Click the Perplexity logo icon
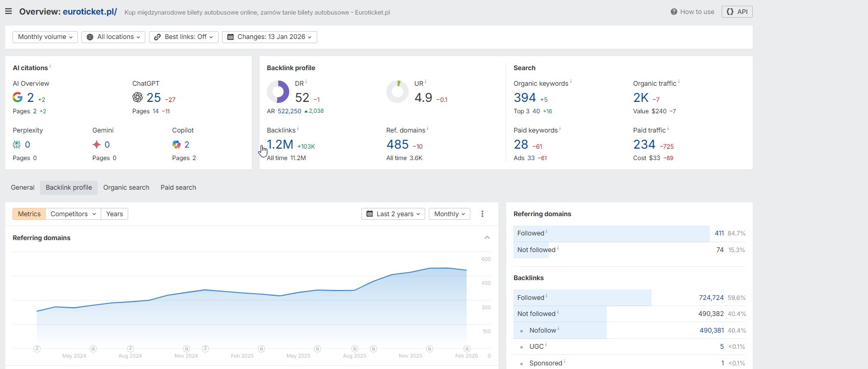Image resolution: width=868 pixels, height=369 pixels. (17, 144)
